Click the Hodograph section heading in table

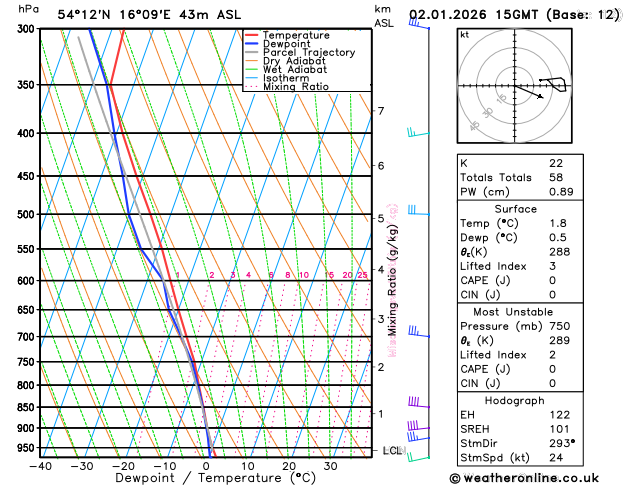pyautogui.click(x=515, y=401)
